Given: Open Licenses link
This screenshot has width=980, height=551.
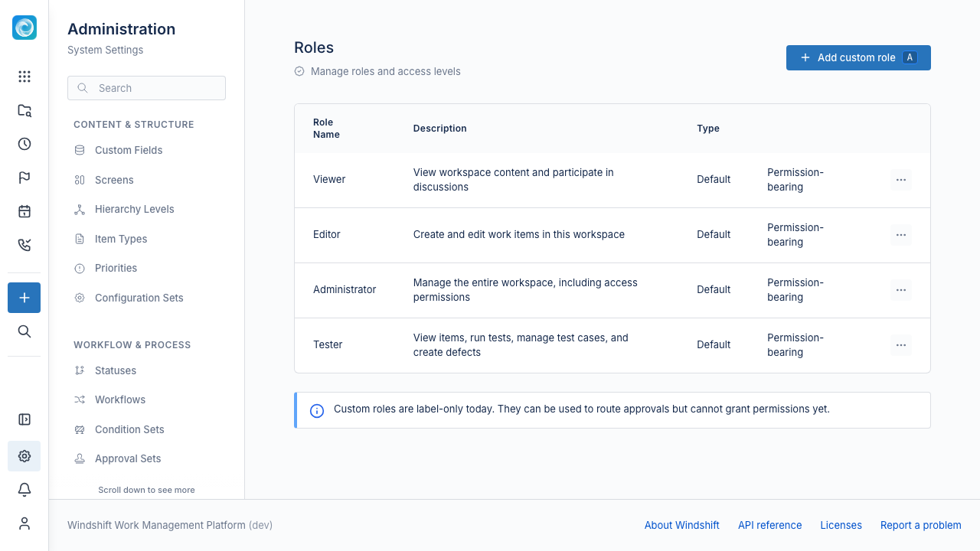Looking at the screenshot, I should point(841,525).
